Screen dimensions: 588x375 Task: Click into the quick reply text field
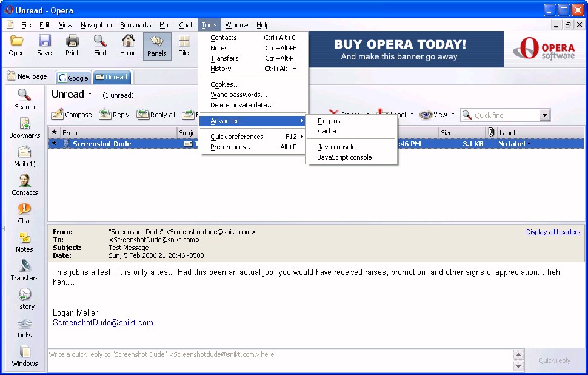(x=281, y=360)
